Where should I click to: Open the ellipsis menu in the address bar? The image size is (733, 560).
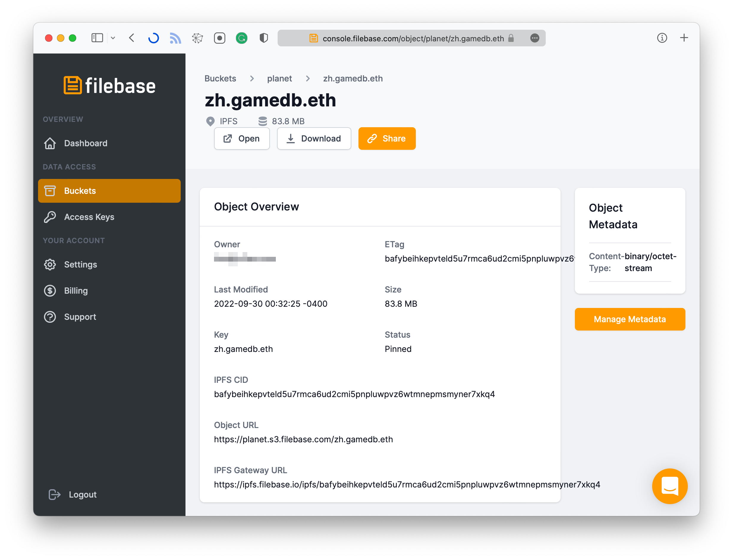(535, 38)
